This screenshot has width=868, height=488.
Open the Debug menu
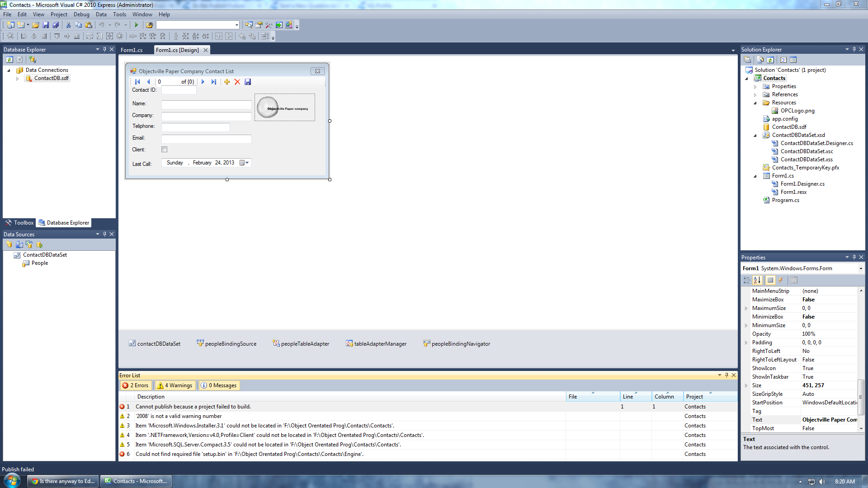click(x=81, y=14)
